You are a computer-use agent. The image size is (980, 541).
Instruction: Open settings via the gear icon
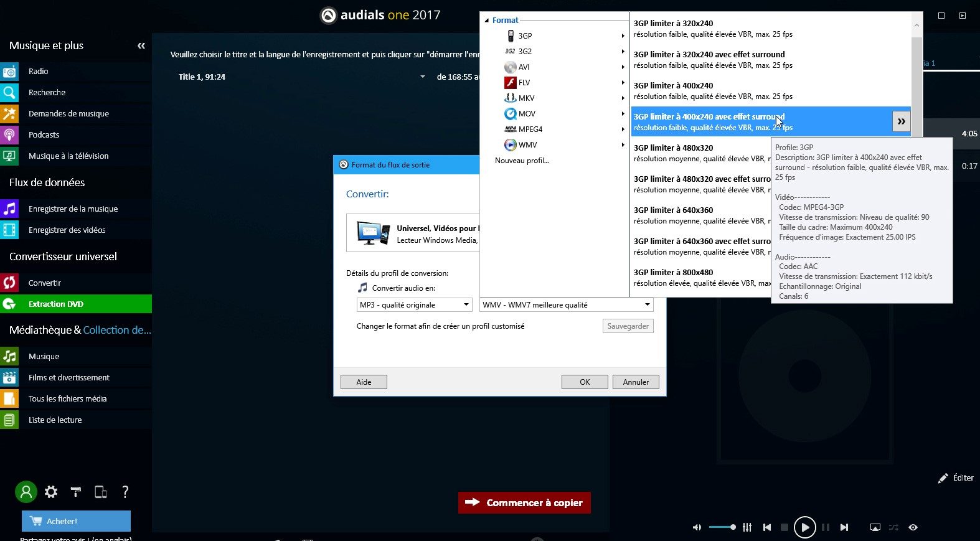click(x=51, y=492)
